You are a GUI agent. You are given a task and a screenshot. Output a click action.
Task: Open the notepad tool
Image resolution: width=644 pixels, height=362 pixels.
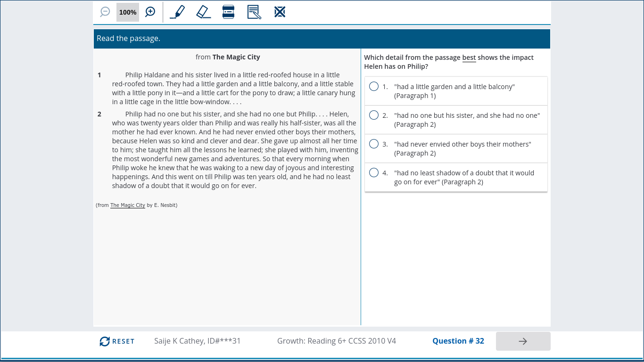pyautogui.click(x=254, y=12)
